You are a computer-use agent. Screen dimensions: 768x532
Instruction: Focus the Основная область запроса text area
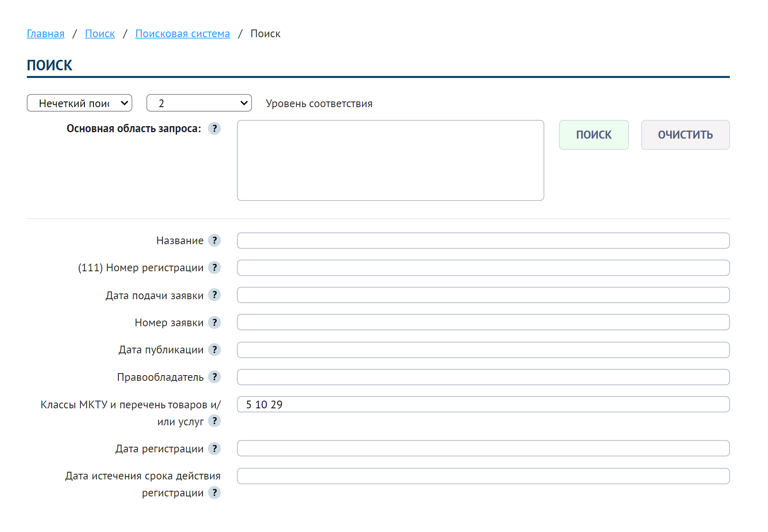coord(390,160)
